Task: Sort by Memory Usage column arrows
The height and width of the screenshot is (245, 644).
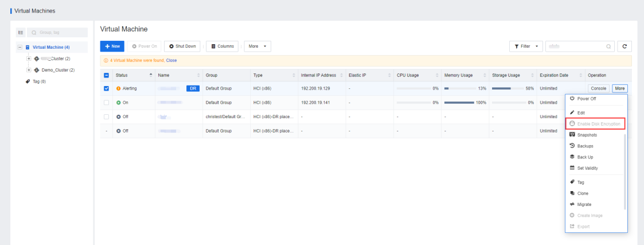Action: pos(485,75)
